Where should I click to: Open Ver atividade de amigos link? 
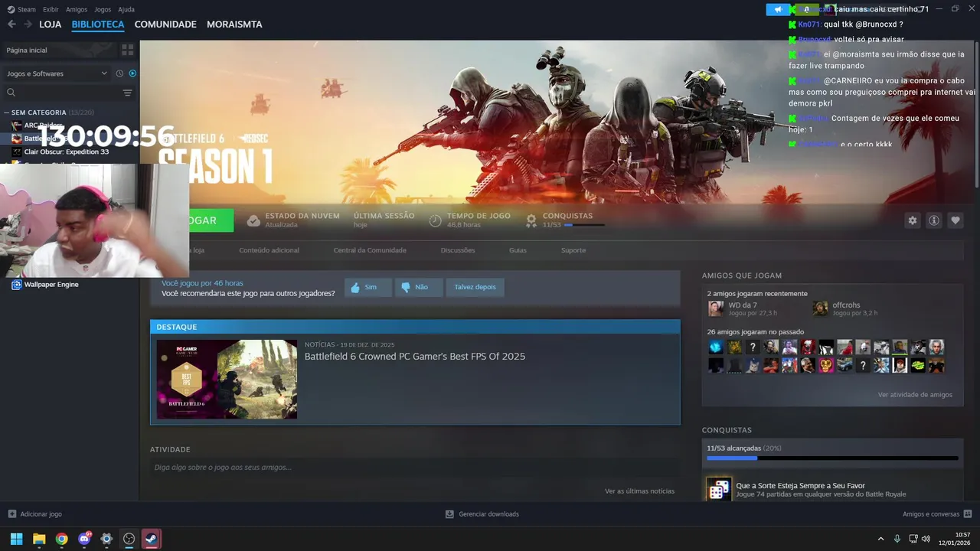tap(915, 395)
